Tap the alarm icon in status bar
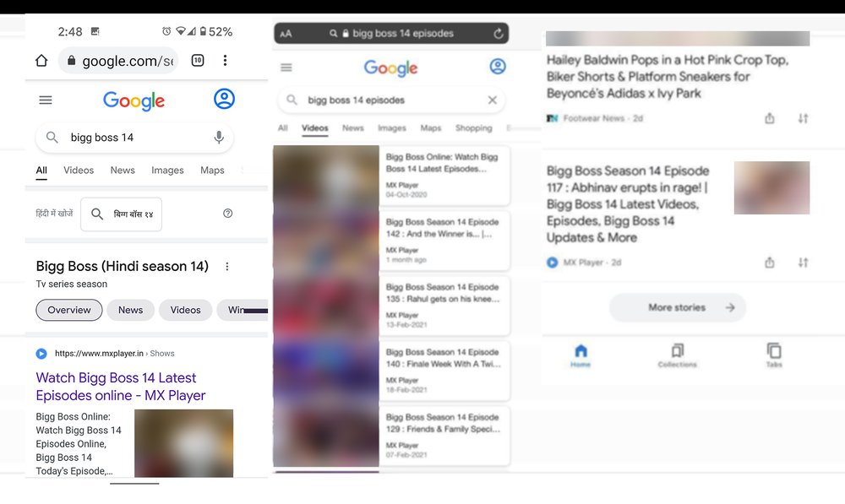The width and height of the screenshot is (845, 504). [166, 31]
